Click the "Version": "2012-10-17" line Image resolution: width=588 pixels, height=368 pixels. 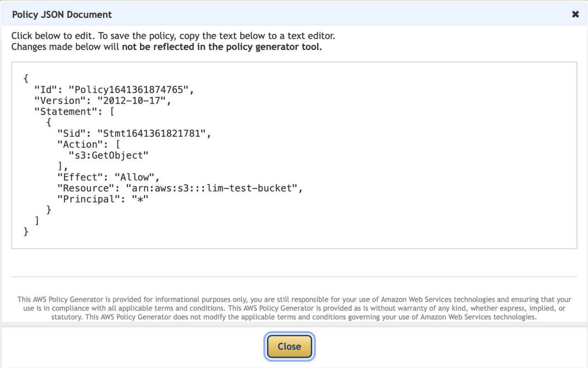[x=103, y=100]
